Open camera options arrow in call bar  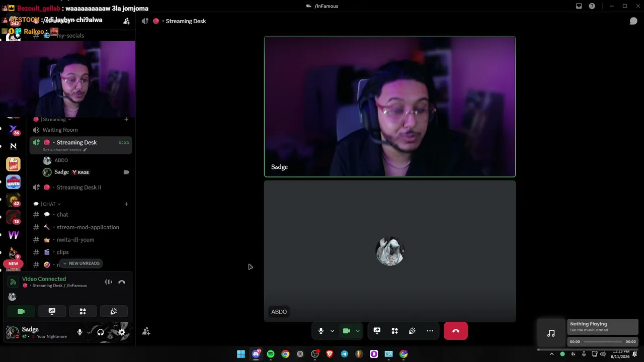358,331
